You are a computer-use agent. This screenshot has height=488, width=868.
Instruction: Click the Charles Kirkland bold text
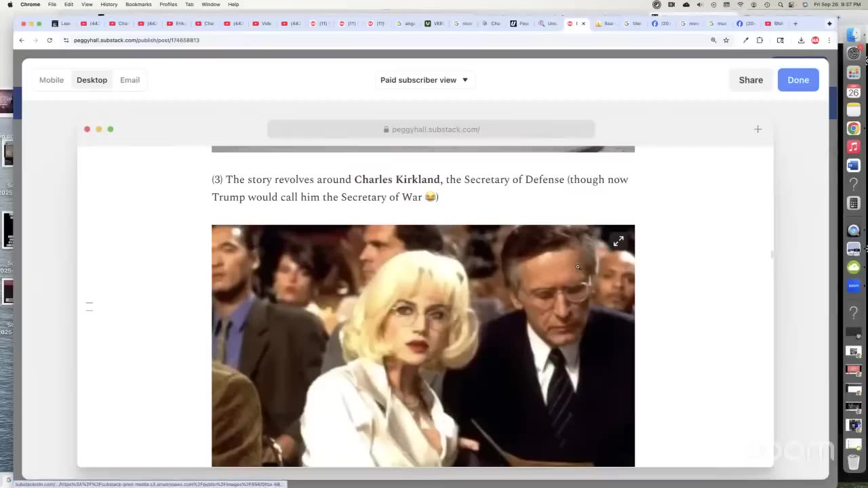397,180
